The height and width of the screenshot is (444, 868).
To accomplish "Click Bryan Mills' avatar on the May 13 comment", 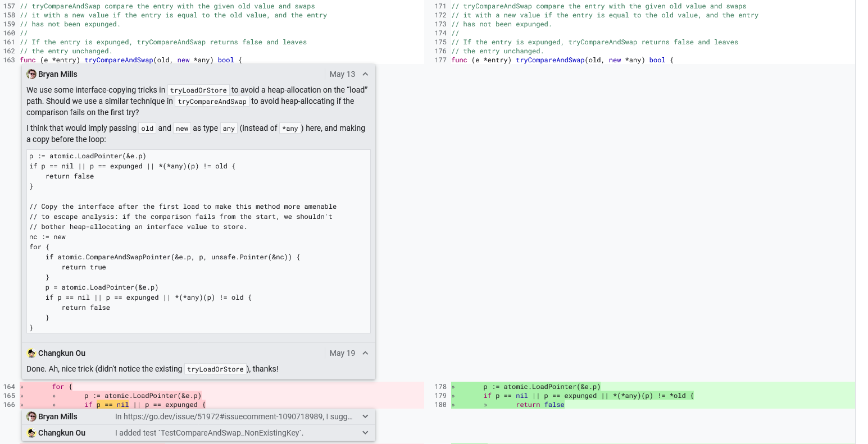I will [31, 74].
